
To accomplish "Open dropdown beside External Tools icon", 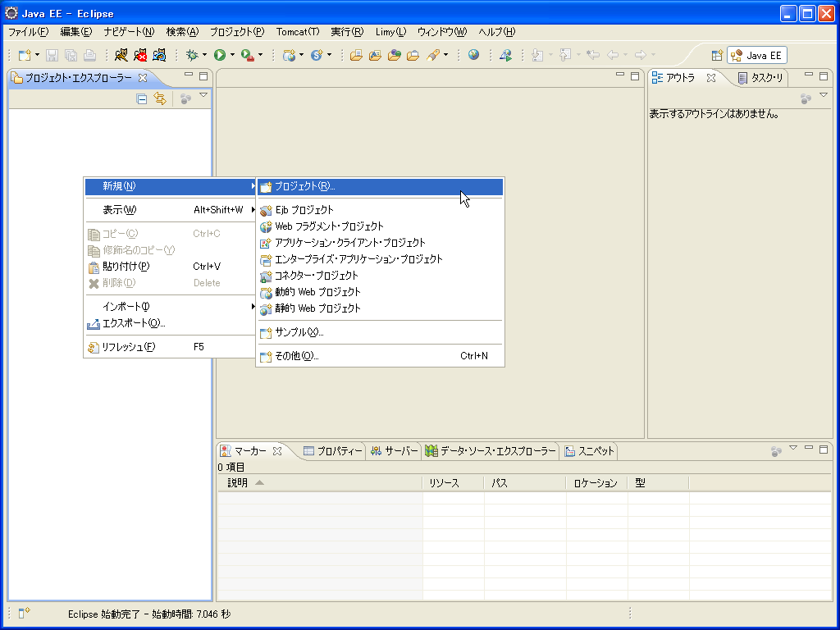I will (x=260, y=55).
